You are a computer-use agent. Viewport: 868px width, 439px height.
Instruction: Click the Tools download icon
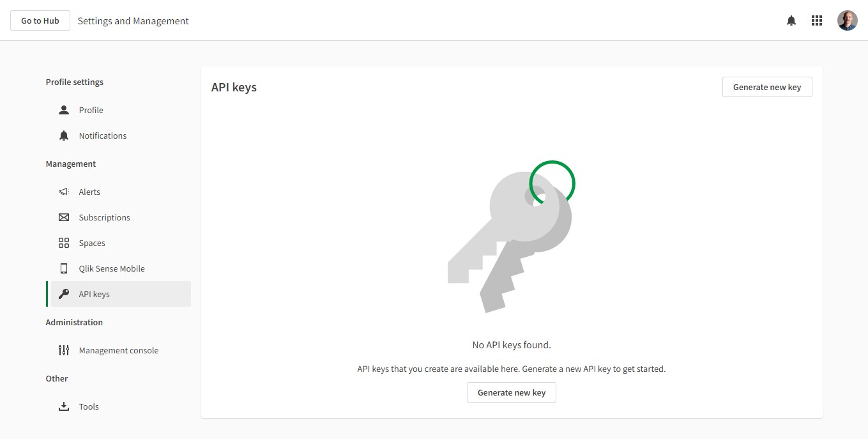64,406
